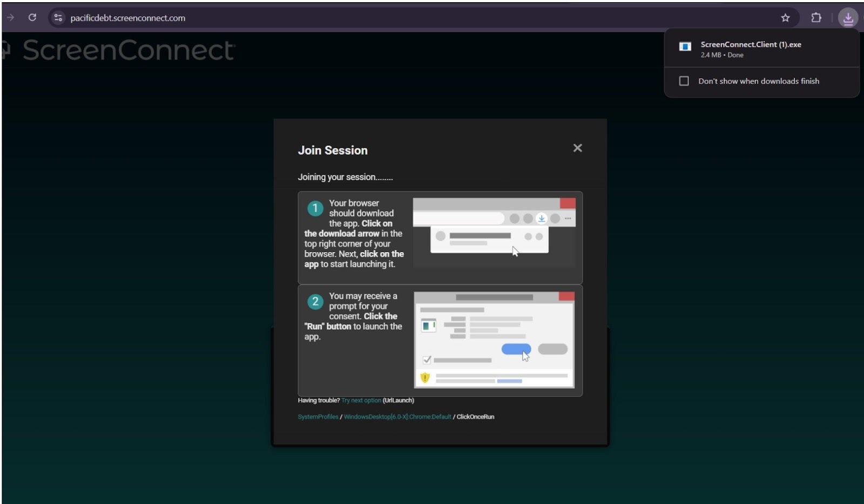Reload the current page

32,17
